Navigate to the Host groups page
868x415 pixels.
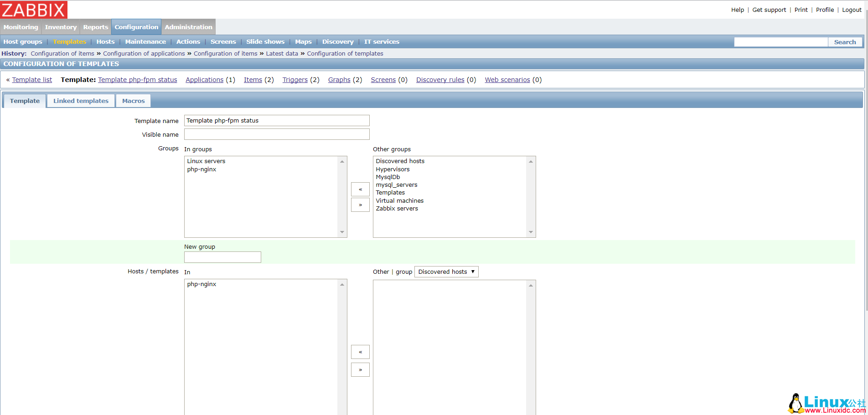point(22,41)
